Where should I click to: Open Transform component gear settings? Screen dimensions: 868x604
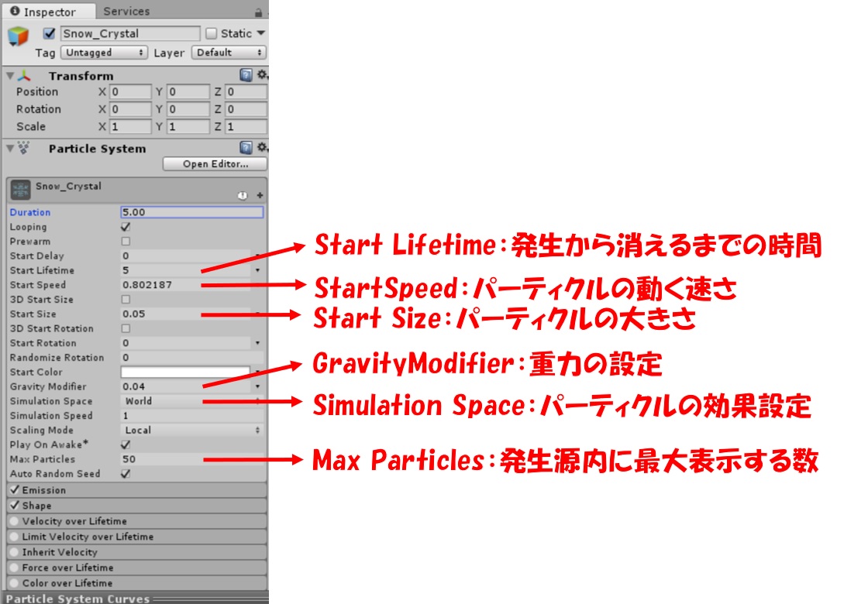(x=262, y=75)
